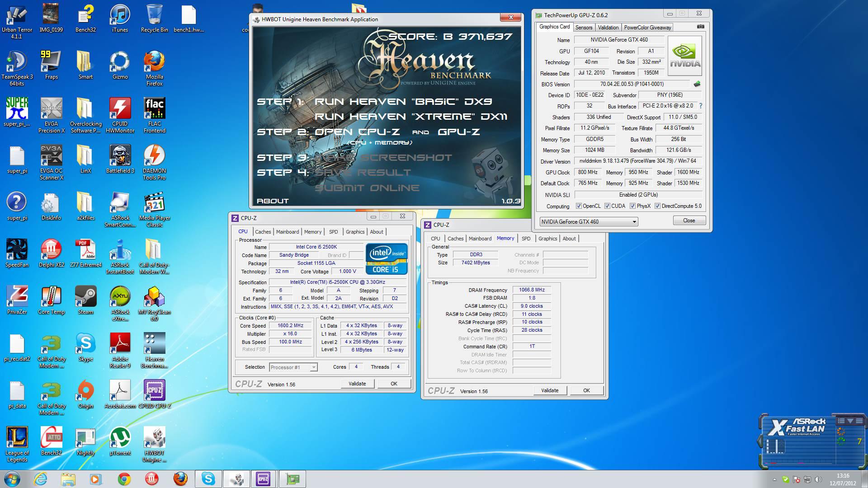Click Open CPU-Z in Heaven step 2
The image size is (868, 488).
[357, 132]
